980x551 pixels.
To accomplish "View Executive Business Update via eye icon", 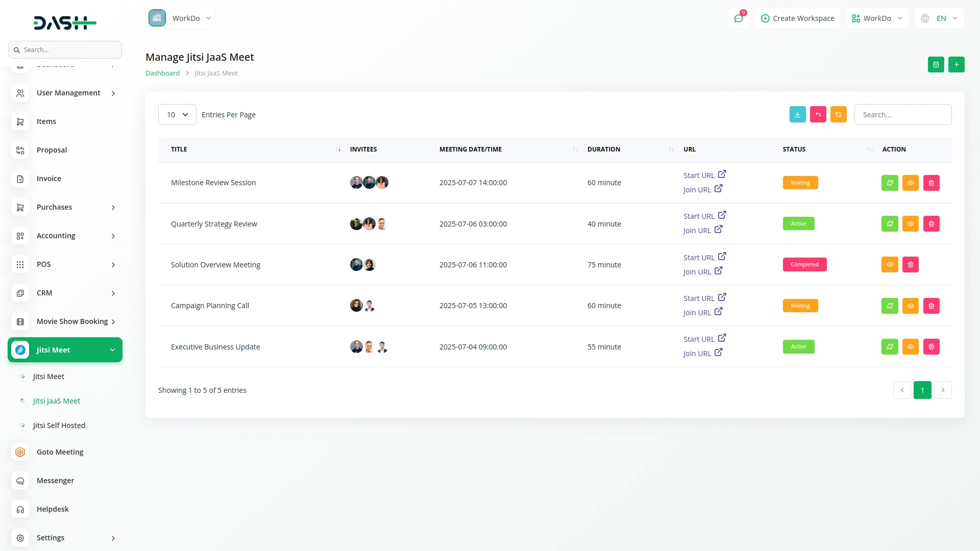I will pos(910,346).
